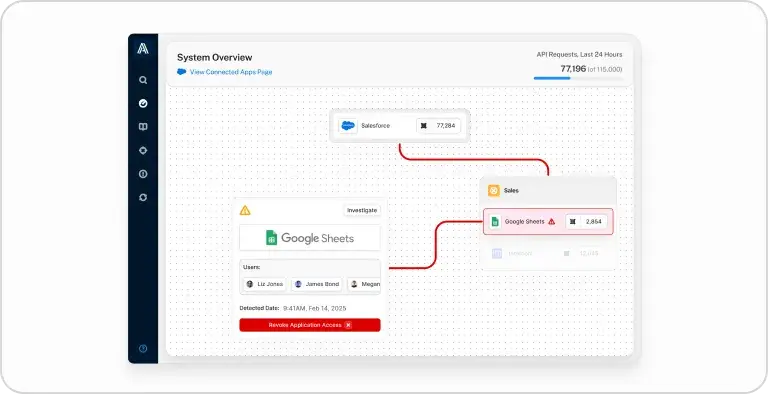This screenshot has height=394, width=768.
Task: Select the highlighted Google Sheets row in Sales
Action: tap(548, 222)
